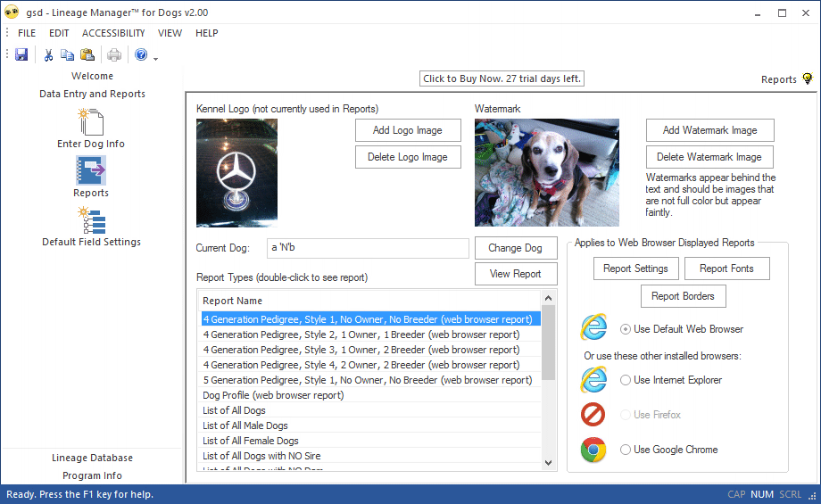
Task: Click Delete Watermark Image button
Action: click(709, 157)
